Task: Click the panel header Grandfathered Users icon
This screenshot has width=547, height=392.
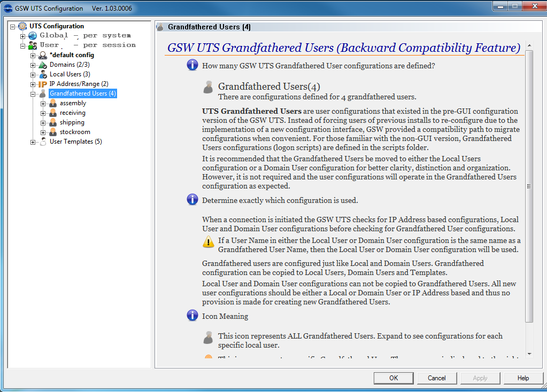Action: tap(160, 27)
